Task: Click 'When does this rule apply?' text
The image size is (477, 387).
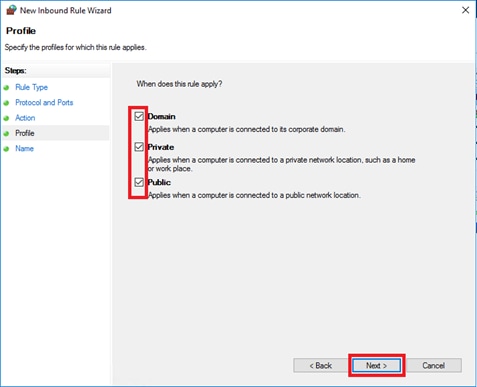Action: click(x=179, y=84)
